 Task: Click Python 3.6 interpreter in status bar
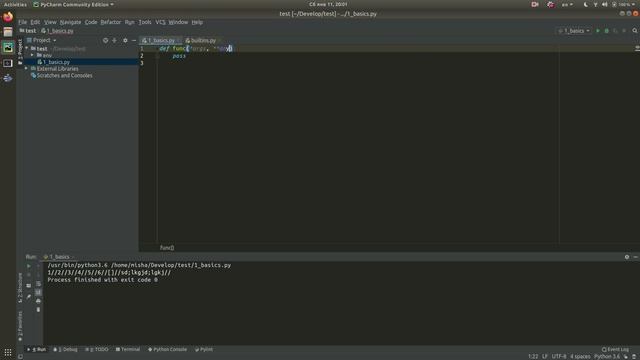point(607,356)
